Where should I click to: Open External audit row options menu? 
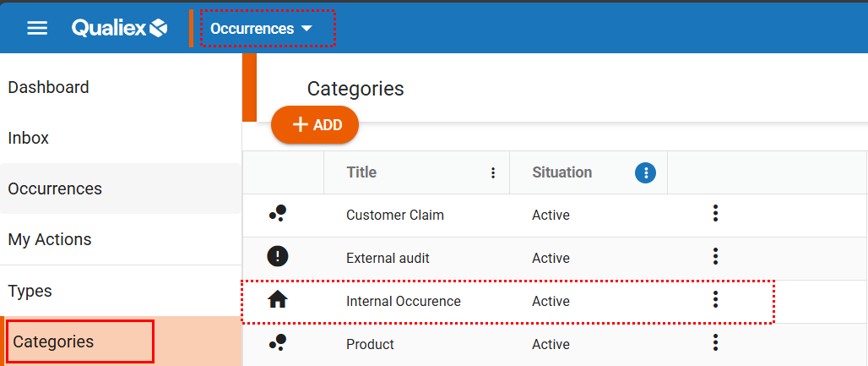(715, 257)
